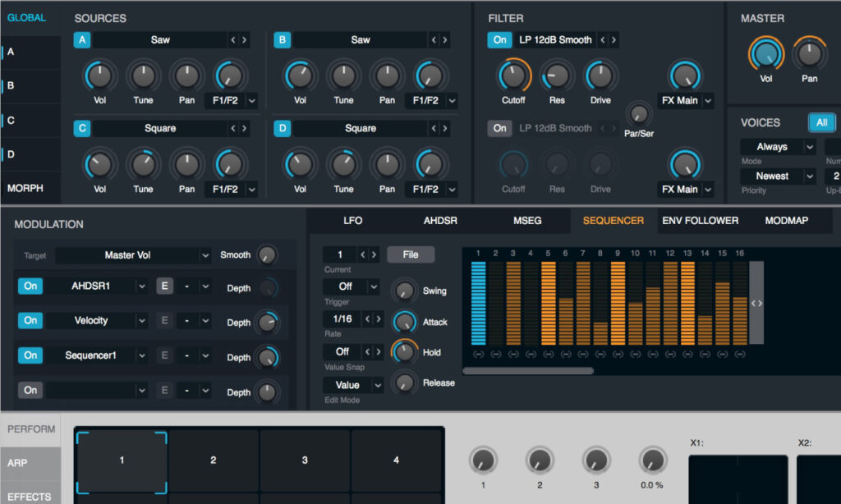This screenshot has width=841, height=504.
Task: Switch to the LFO tab
Action: [x=353, y=221]
